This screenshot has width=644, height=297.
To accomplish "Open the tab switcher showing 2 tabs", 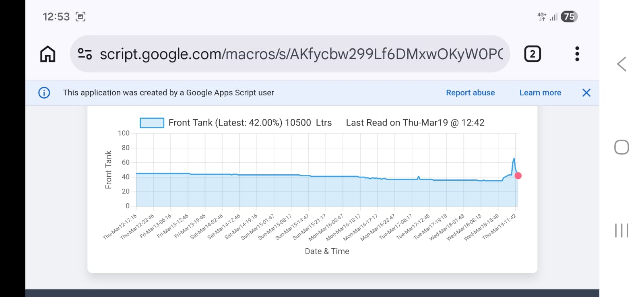I will point(532,54).
